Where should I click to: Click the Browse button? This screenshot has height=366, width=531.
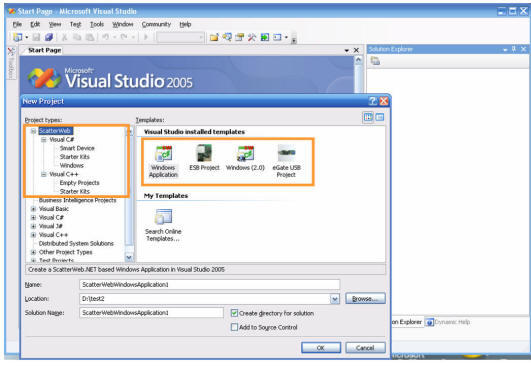[365, 299]
